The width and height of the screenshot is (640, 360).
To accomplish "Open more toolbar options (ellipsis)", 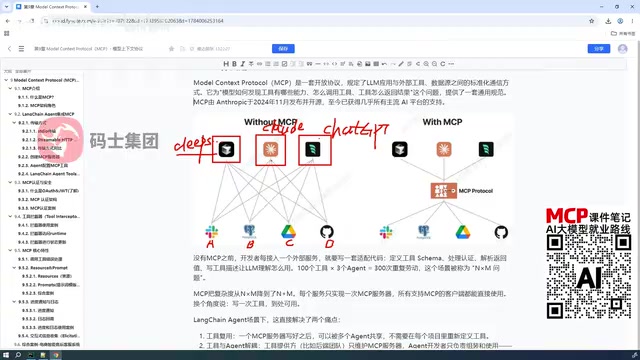I will pos(451,64).
